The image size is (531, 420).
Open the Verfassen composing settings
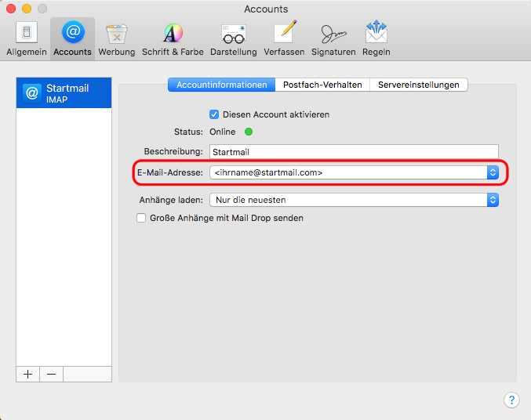coord(284,39)
